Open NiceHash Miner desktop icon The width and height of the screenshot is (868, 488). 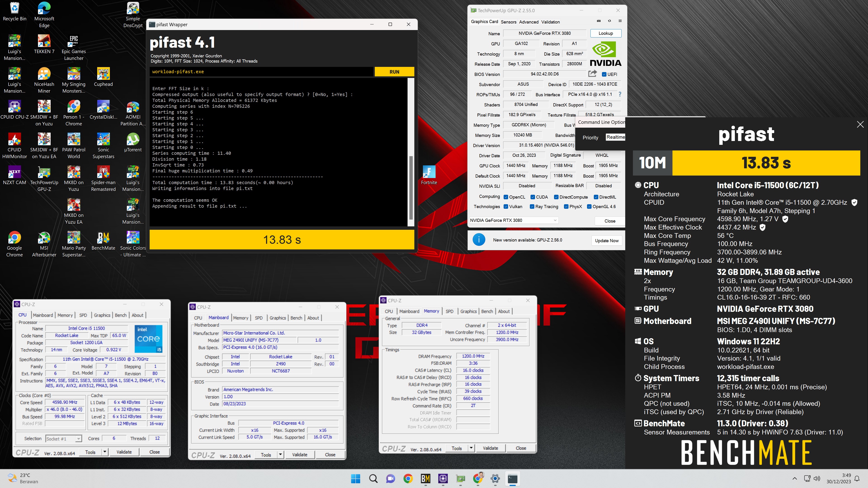pyautogui.click(x=44, y=80)
